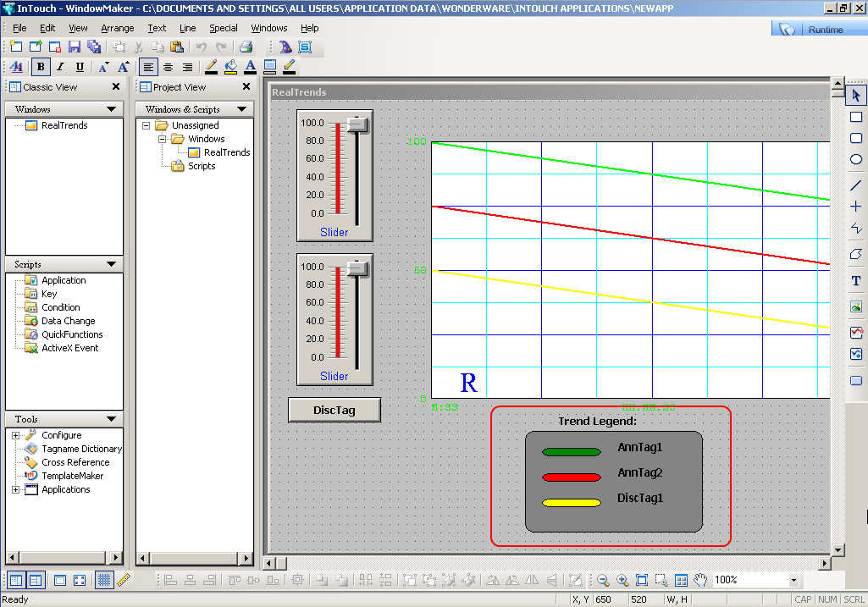Viewport: 868px width, 607px height.
Task: Select the Polyline drawing tool
Action: (856, 228)
